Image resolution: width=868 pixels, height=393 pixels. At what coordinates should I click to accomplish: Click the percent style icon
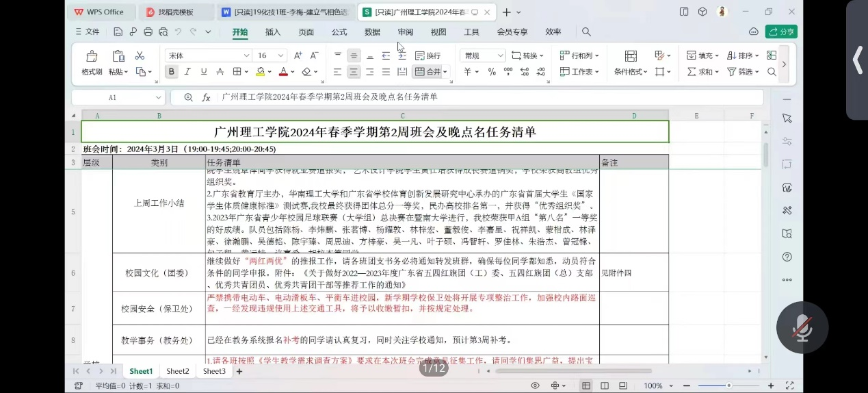(492, 72)
